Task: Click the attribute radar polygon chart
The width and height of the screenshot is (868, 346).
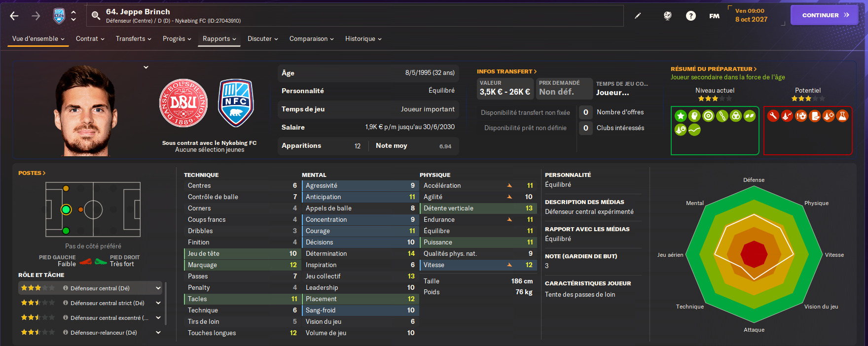Action: point(754,255)
